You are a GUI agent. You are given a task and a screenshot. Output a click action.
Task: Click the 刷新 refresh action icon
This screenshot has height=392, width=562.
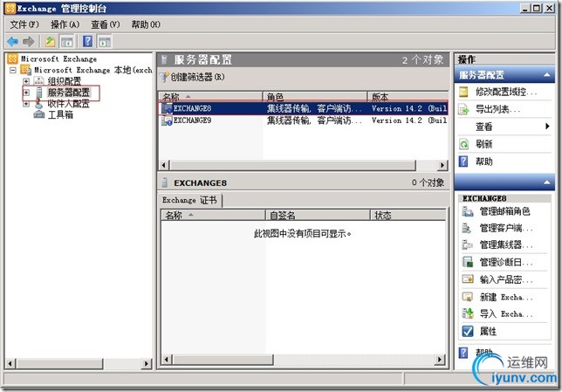point(463,144)
